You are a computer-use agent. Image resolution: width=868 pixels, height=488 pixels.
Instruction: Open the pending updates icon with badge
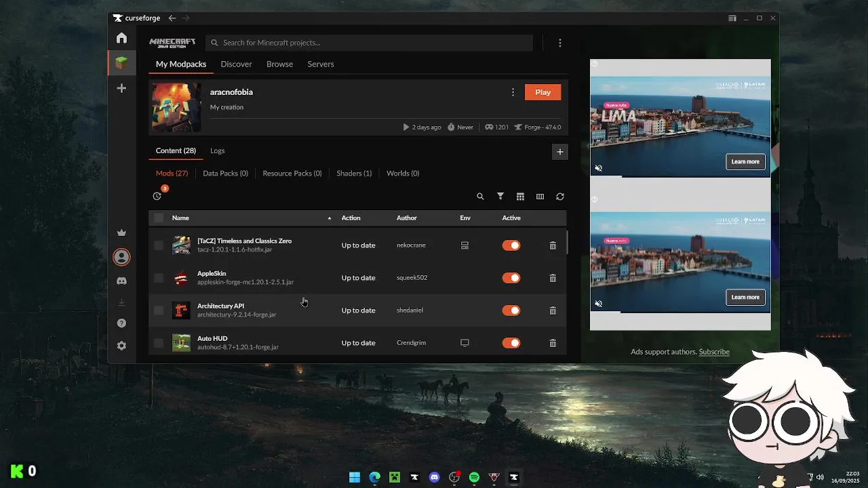click(x=157, y=196)
